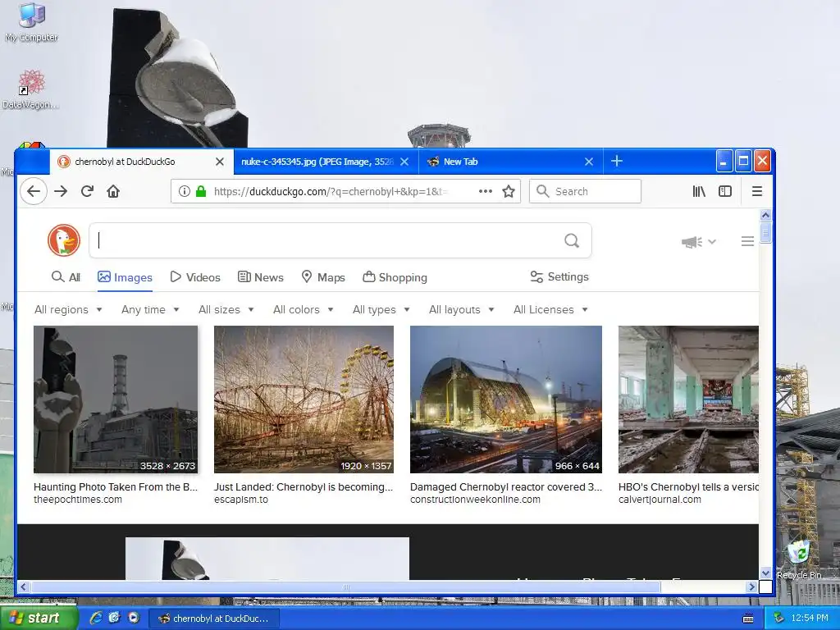
Task: Go to the Firefox home page
Action: (113, 191)
